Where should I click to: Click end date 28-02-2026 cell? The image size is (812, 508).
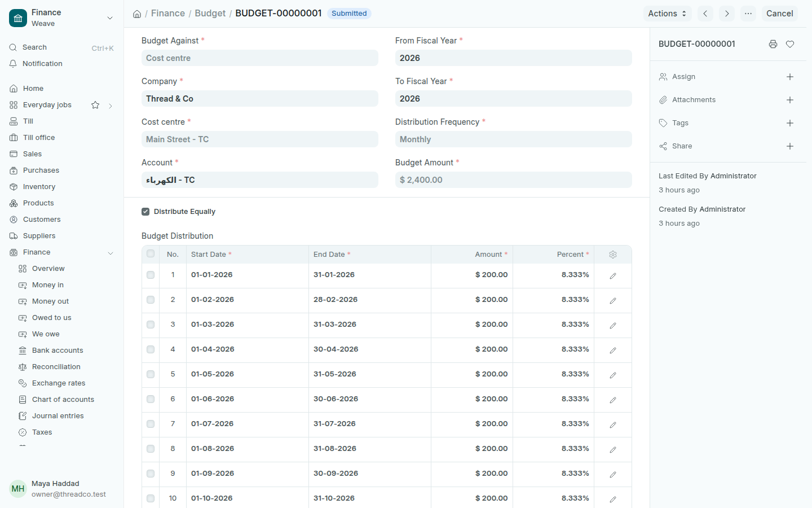pyautogui.click(x=370, y=300)
